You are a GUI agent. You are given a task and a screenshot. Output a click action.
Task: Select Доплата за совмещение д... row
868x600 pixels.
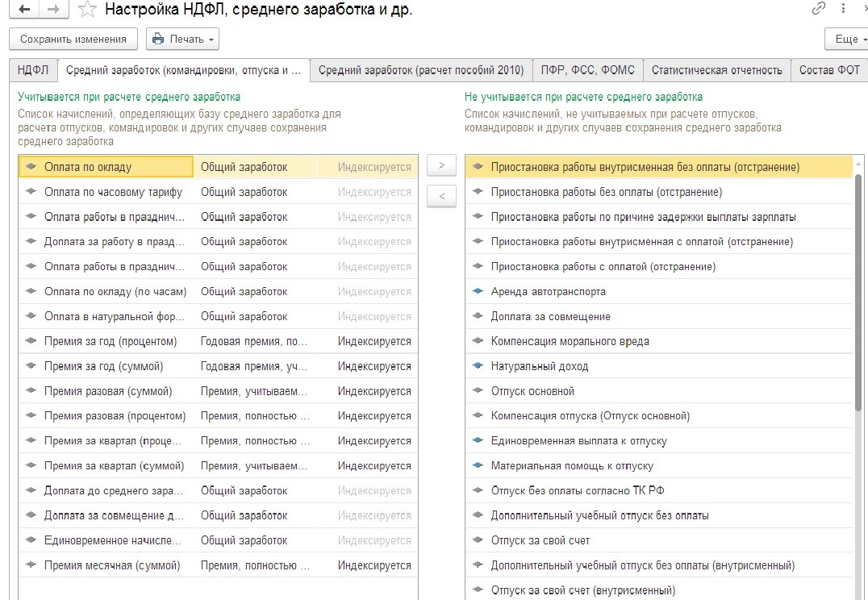pyautogui.click(x=218, y=516)
